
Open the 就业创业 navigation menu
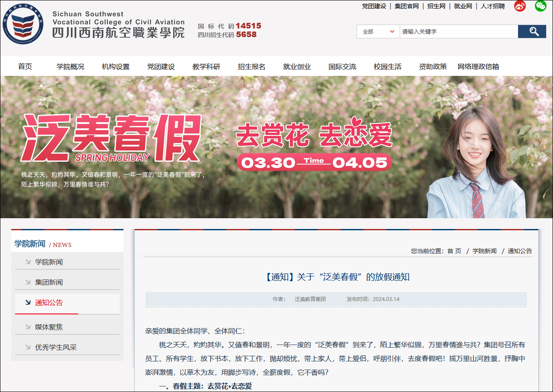pyautogui.click(x=297, y=66)
